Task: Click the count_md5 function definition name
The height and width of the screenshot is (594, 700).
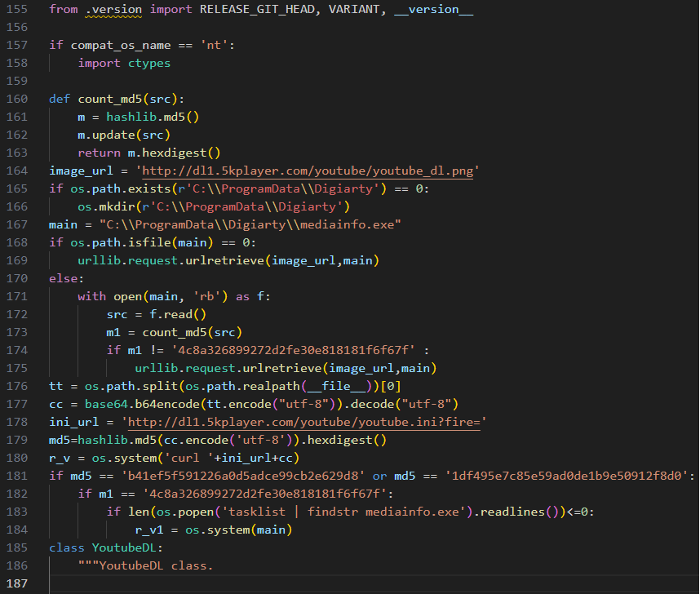Action: tap(110, 100)
